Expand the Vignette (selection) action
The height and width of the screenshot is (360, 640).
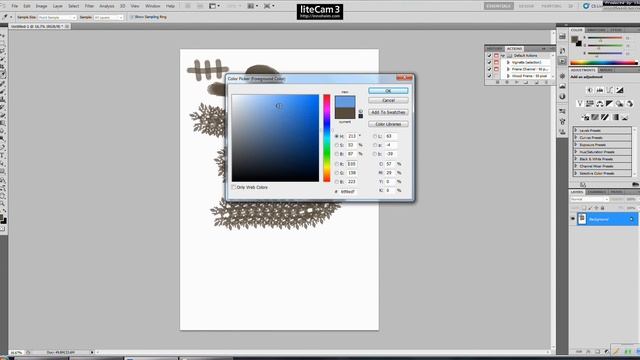click(508, 62)
